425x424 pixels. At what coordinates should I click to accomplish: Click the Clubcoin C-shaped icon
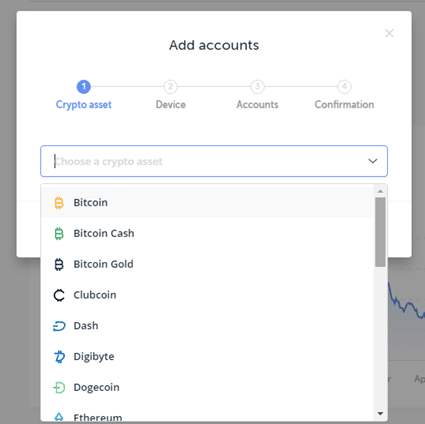tap(59, 295)
